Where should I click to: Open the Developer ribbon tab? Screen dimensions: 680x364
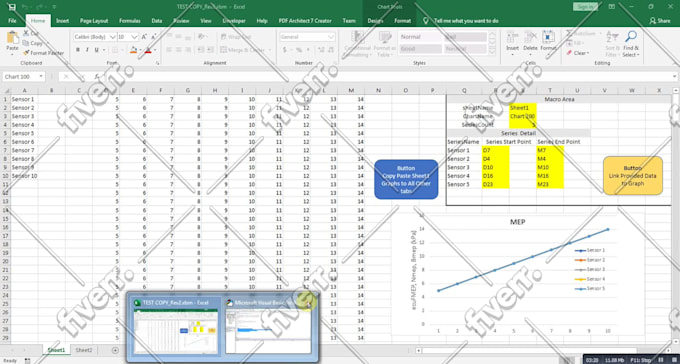pyautogui.click(x=234, y=20)
